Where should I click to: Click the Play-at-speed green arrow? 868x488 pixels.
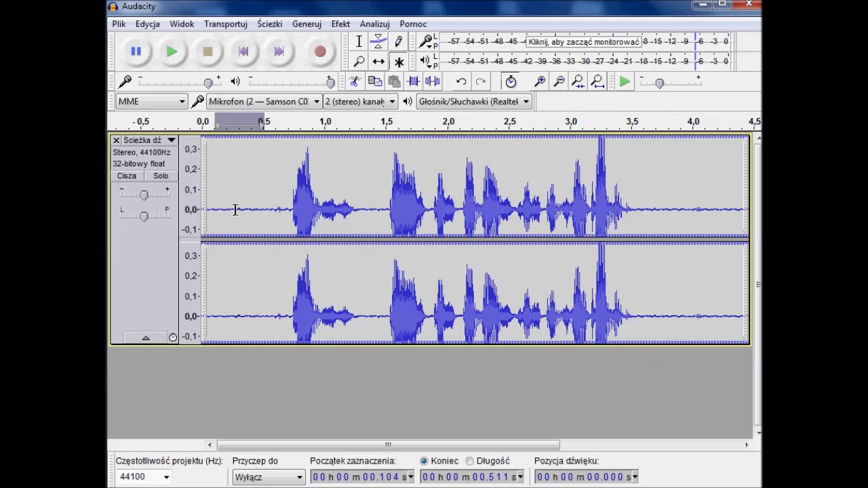[625, 81]
